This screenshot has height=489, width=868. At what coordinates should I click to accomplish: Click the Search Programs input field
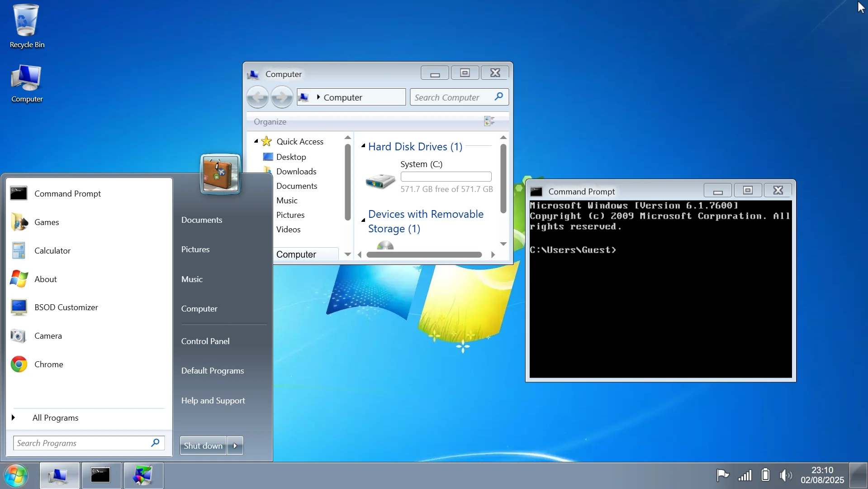pyautogui.click(x=89, y=443)
